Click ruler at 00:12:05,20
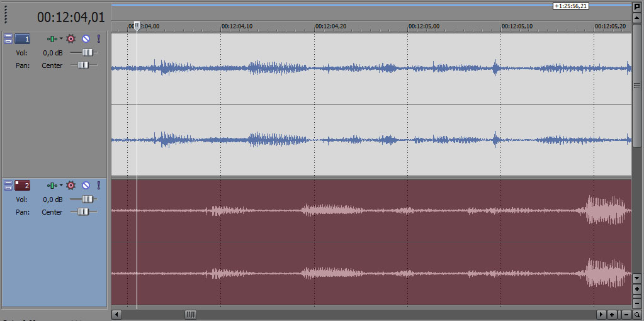 pyautogui.click(x=611, y=26)
